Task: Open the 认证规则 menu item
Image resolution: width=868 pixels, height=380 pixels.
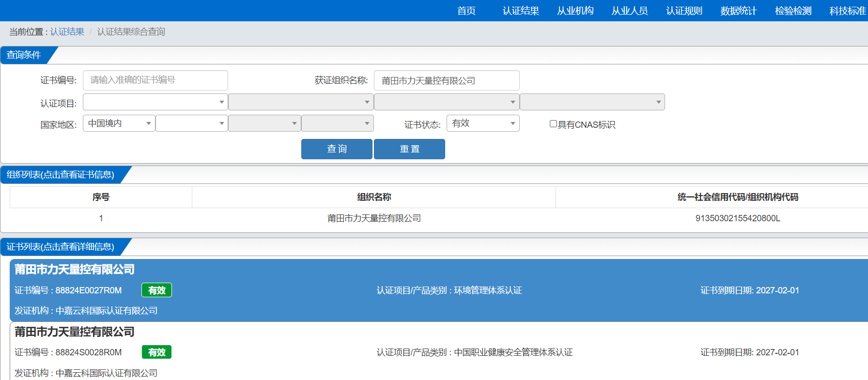Action: pyautogui.click(x=684, y=11)
